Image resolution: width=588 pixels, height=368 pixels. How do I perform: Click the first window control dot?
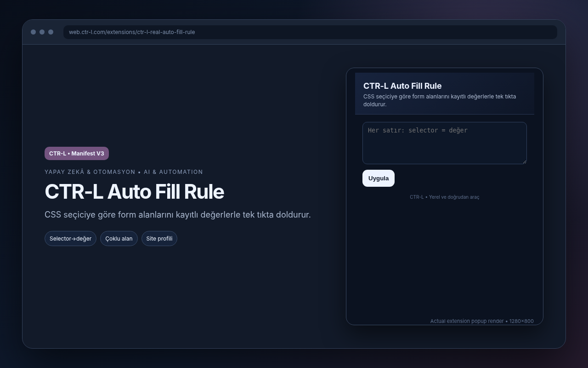[x=33, y=32]
